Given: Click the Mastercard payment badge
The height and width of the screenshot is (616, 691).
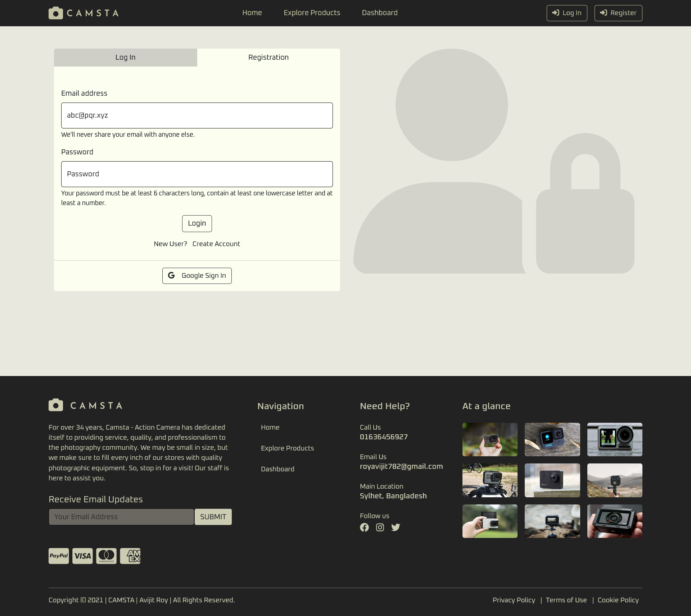Looking at the screenshot, I should [106, 556].
